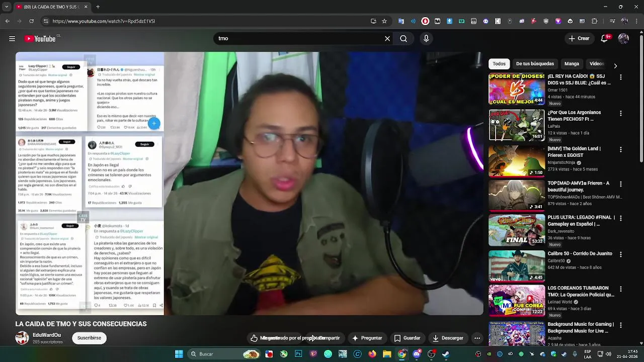This screenshot has width=644, height=362.
Task: Open the Calibre 50 video thumbnail
Action: 517,266
